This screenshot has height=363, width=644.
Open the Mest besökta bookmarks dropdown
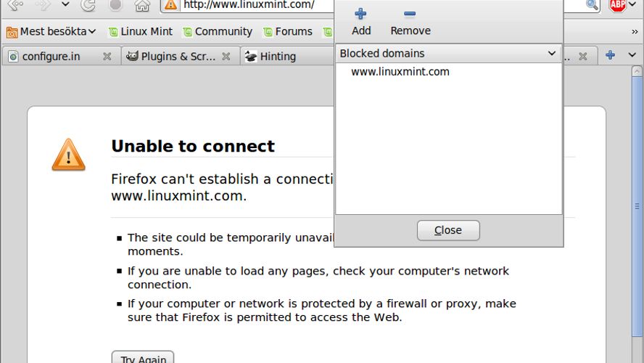coord(51,31)
